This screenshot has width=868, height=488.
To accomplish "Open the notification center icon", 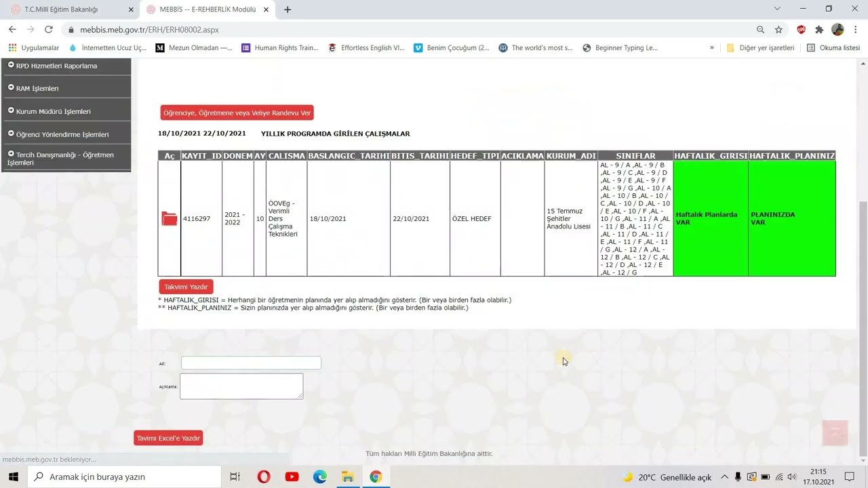I will pos(850,476).
